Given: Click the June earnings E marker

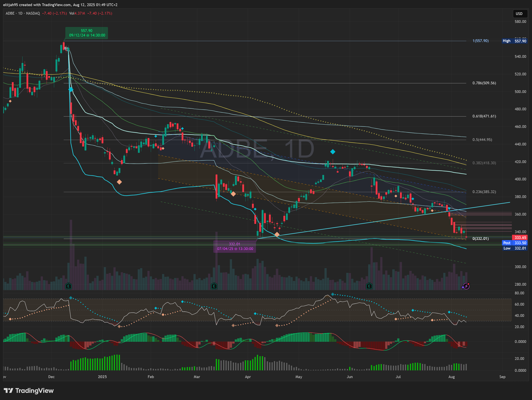Looking at the screenshot, I should click(x=369, y=286).
